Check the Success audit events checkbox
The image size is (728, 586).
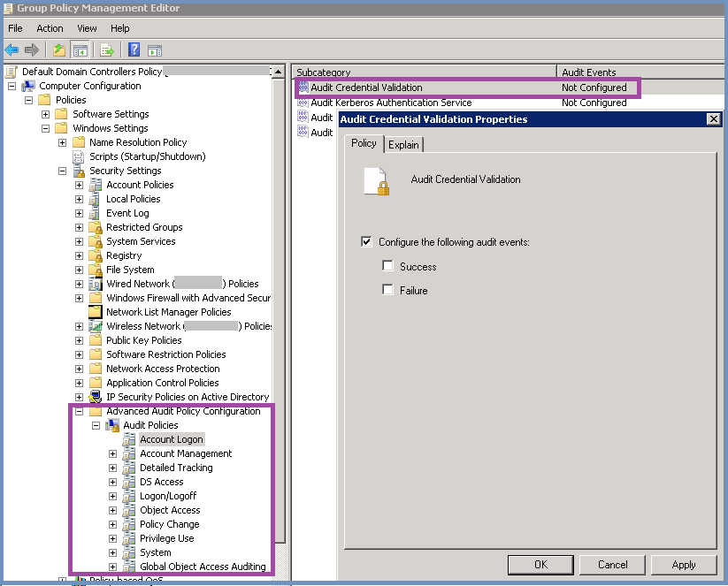[387, 266]
